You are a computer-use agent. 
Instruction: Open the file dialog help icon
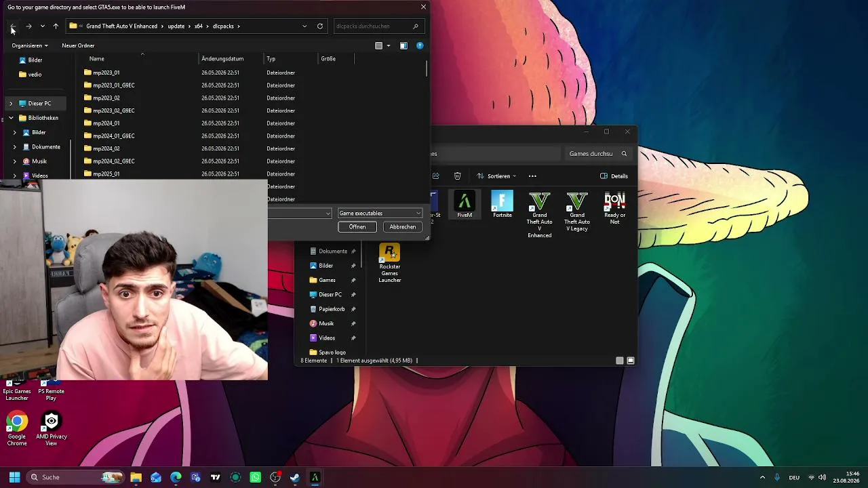[x=420, y=45]
